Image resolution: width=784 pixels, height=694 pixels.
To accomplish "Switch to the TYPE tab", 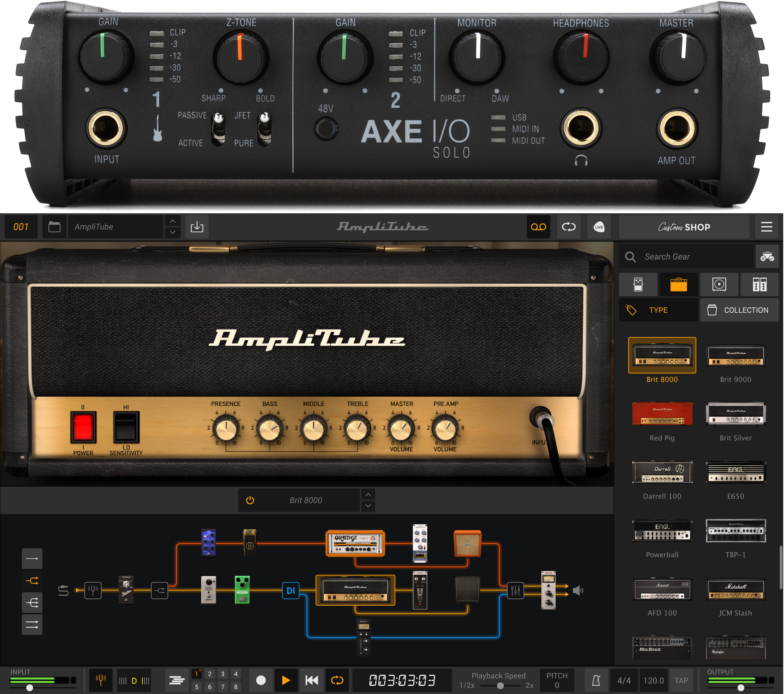I will click(x=658, y=310).
